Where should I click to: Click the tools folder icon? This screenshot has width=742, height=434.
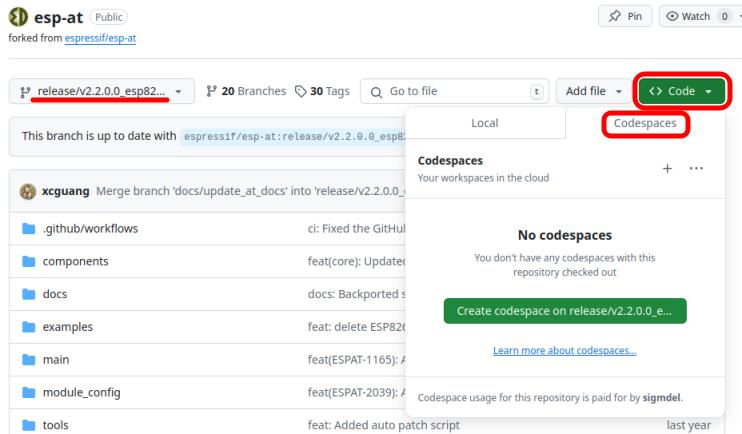(x=24, y=424)
